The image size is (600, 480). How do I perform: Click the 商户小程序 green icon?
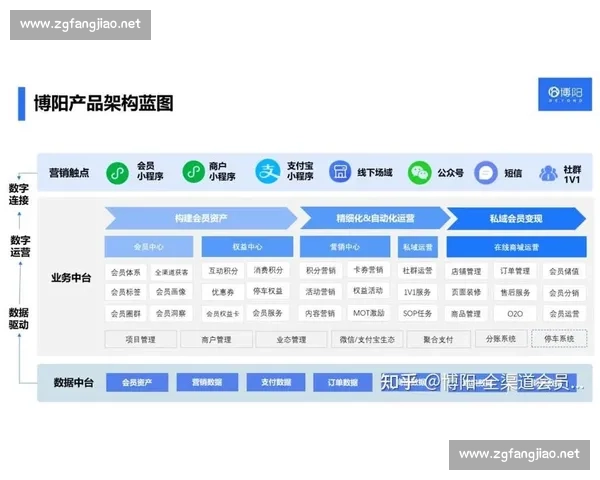coord(193,172)
